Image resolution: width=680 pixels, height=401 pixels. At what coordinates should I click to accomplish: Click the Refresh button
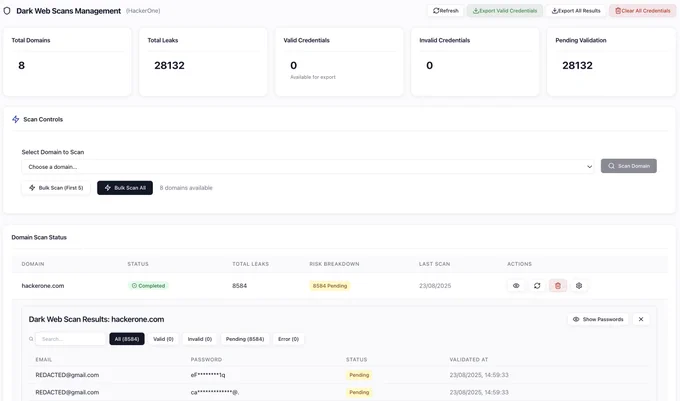pyautogui.click(x=445, y=11)
